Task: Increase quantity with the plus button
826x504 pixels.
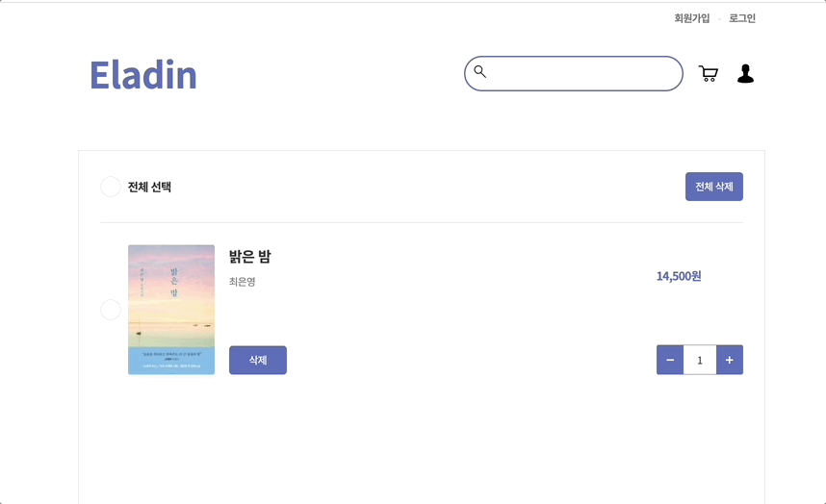Action: point(730,360)
